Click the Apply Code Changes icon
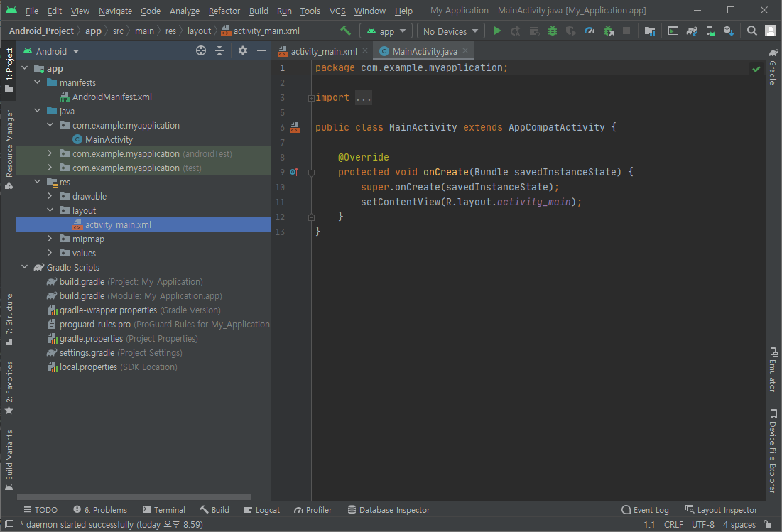The height and width of the screenshot is (532, 782). 534,31
